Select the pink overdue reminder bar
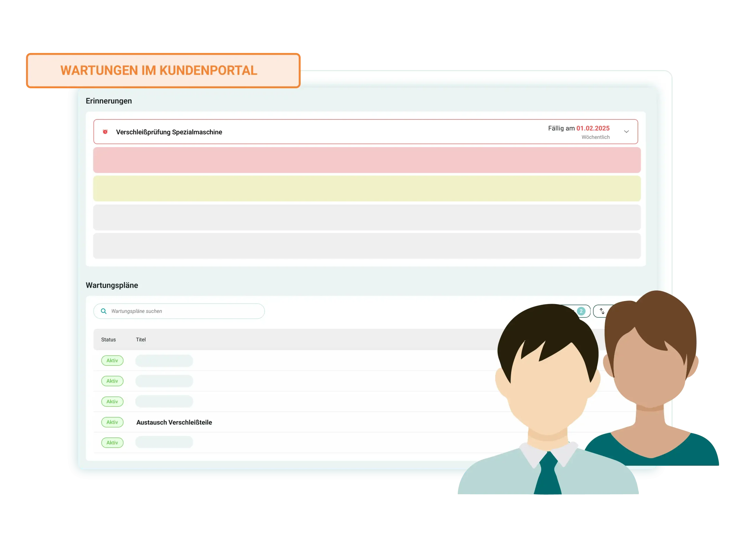 pyautogui.click(x=366, y=160)
